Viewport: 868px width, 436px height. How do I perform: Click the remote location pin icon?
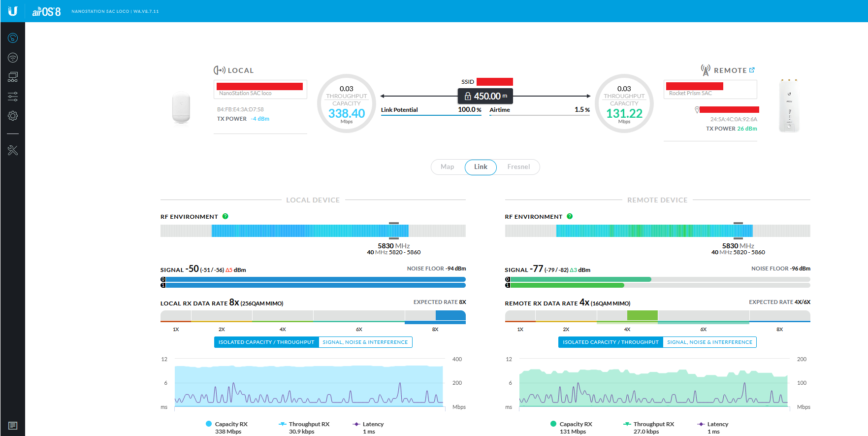click(x=697, y=109)
